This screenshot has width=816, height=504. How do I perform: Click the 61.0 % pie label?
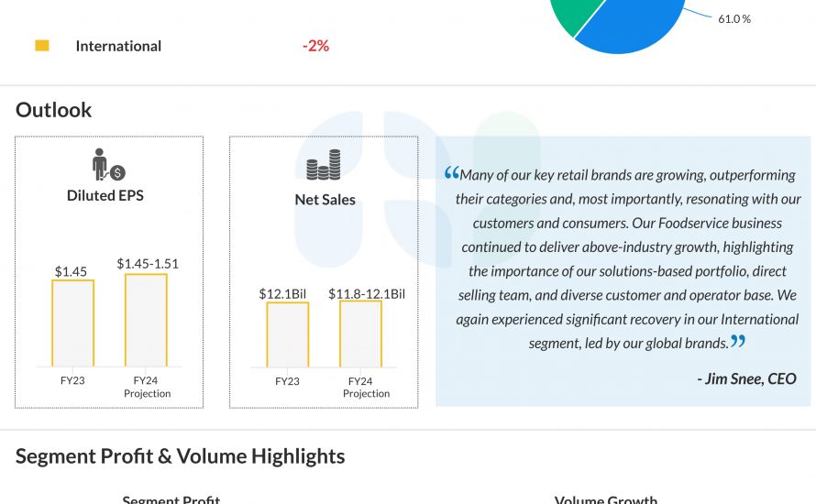click(x=733, y=18)
